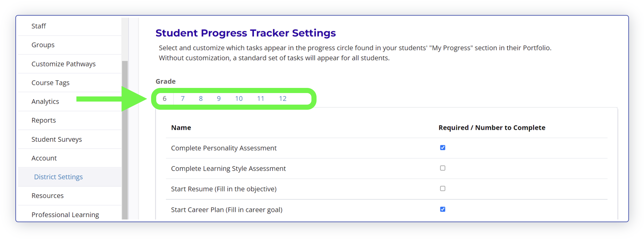
Task: Go to Groups in sidebar
Action: (x=43, y=45)
